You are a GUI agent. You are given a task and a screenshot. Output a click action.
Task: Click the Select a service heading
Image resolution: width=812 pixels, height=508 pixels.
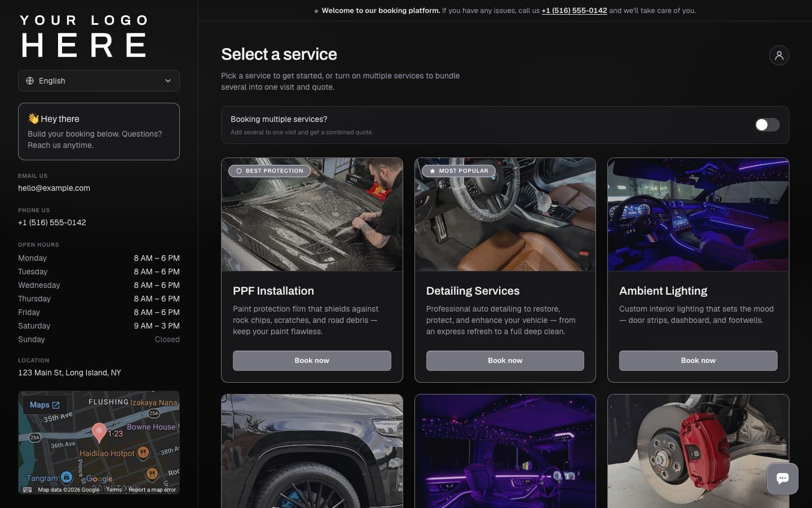tap(279, 54)
